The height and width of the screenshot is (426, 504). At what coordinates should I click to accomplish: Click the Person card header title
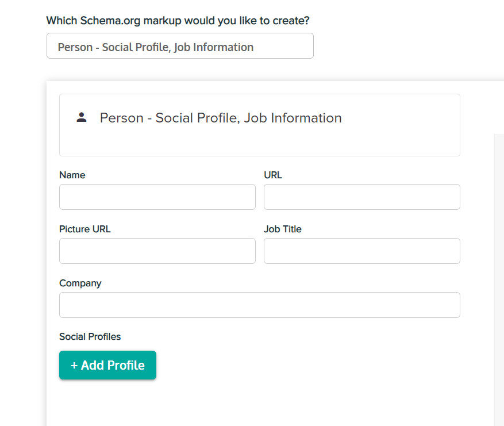click(x=221, y=118)
